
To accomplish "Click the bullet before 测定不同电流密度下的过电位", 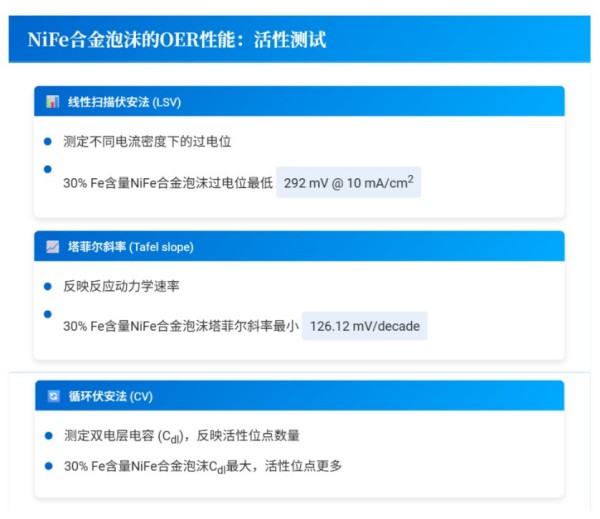I will point(48,142).
